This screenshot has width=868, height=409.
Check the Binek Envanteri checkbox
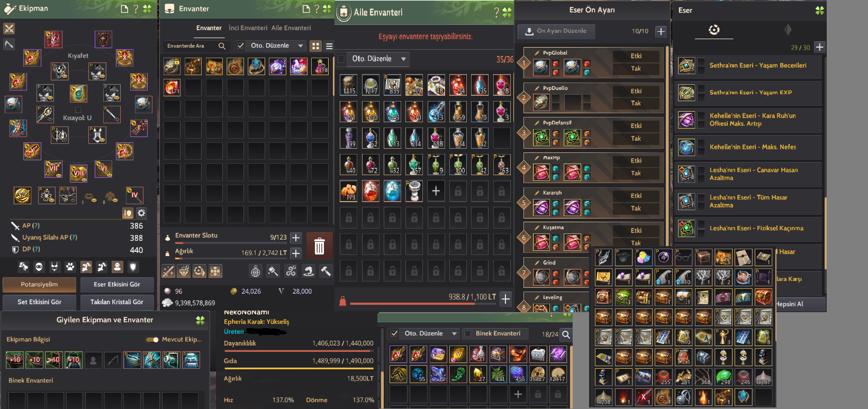[x=468, y=334]
